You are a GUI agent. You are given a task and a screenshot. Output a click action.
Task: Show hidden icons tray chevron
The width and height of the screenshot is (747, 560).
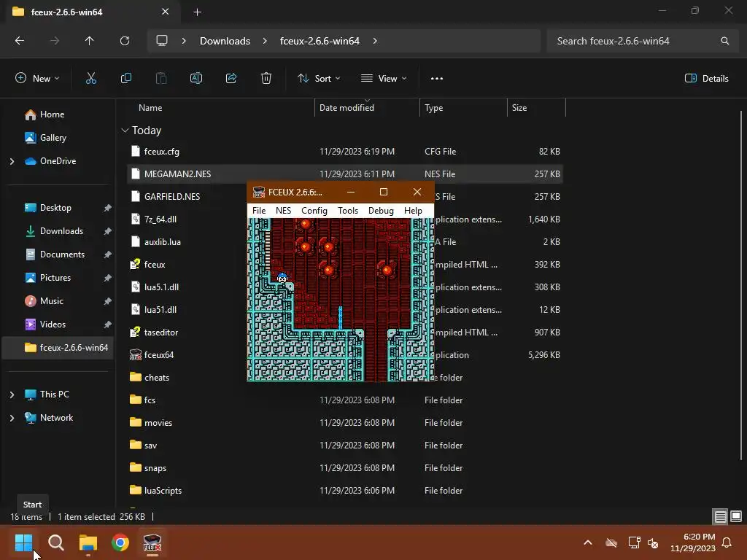[588, 542]
